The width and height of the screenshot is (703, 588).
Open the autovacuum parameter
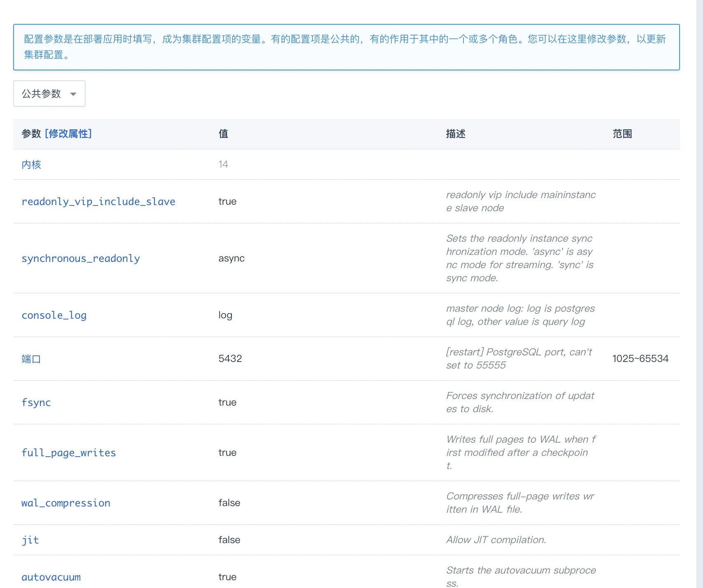(x=51, y=577)
